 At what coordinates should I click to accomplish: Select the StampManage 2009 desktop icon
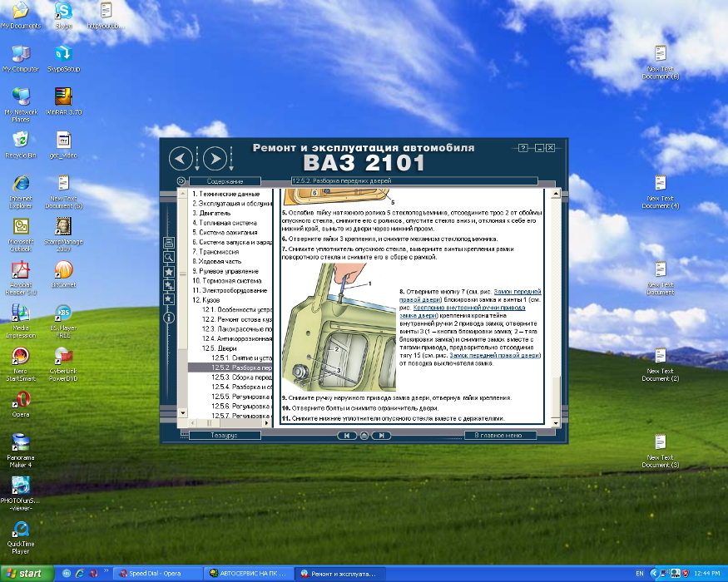pos(63,234)
